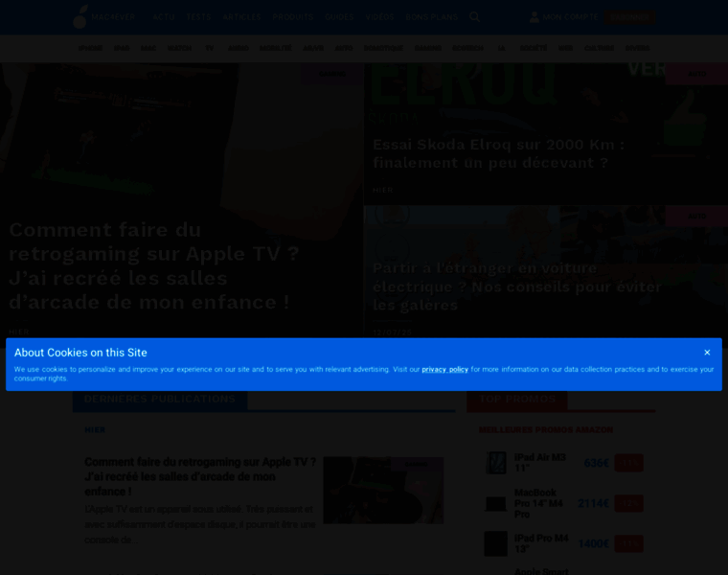Open the search magnifier icon
This screenshot has height=575, width=728.
click(x=474, y=17)
